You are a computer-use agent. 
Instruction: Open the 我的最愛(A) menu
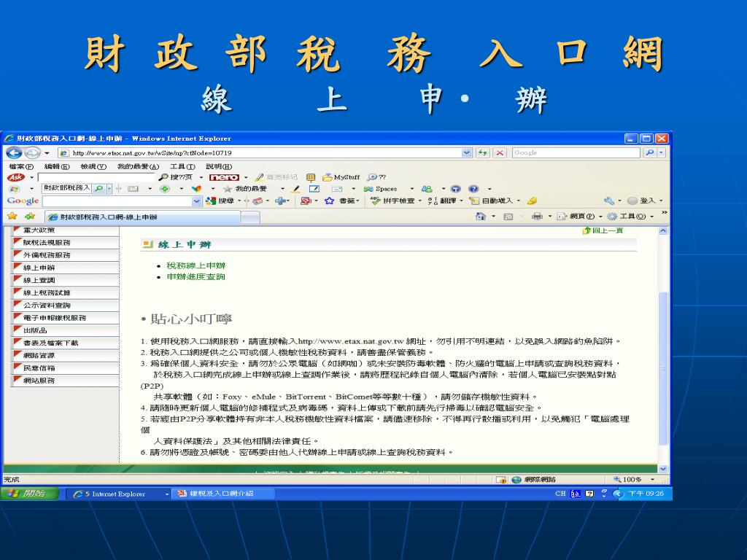point(138,166)
